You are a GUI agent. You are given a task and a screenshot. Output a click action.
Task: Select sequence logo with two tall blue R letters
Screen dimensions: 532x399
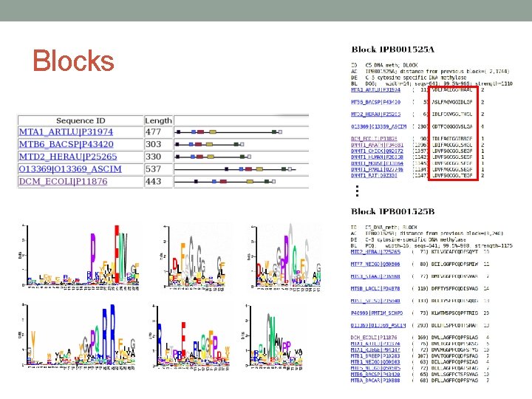[79, 337]
